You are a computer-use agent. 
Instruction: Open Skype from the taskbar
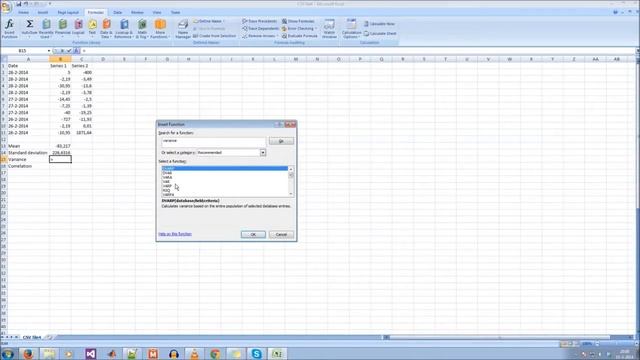(256, 354)
